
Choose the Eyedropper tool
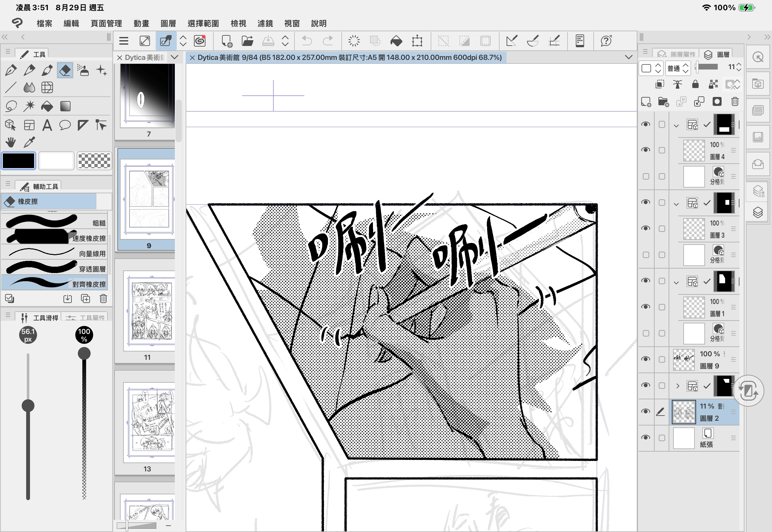[x=29, y=142]
